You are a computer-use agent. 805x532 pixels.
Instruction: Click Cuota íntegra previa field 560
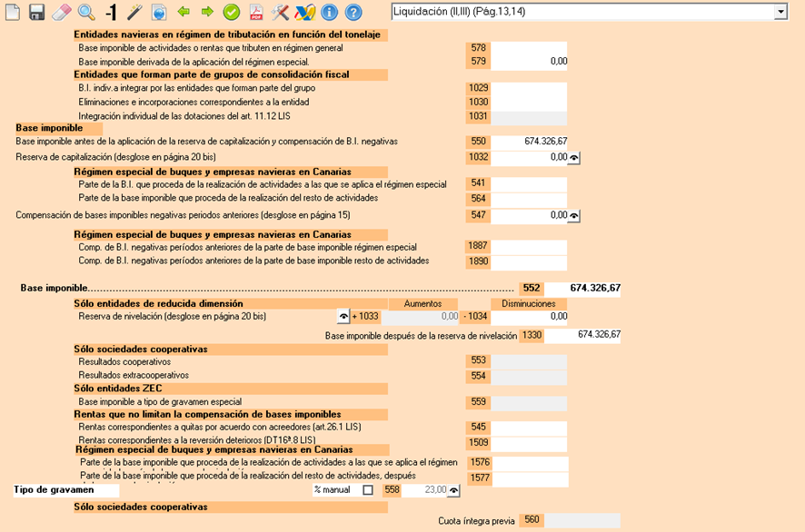[582, 521]
